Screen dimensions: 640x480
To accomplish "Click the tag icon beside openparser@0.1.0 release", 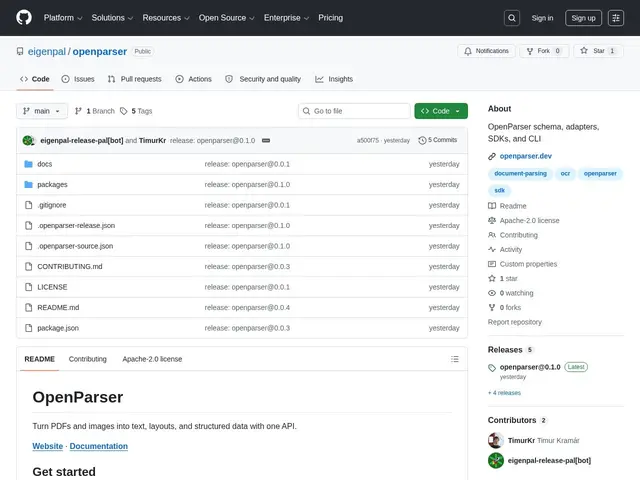I will (x=492, y=368).
